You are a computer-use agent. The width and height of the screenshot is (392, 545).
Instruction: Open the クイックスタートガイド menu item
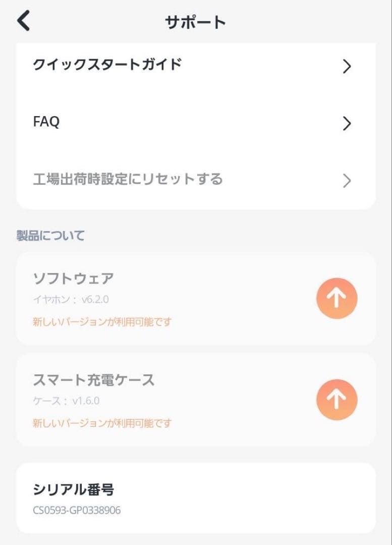[107, 65]
